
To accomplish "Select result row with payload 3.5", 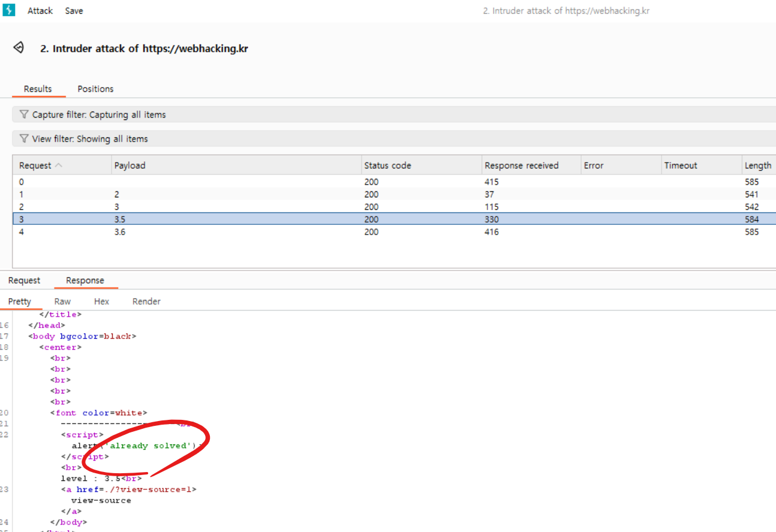I will click(394, 220).
